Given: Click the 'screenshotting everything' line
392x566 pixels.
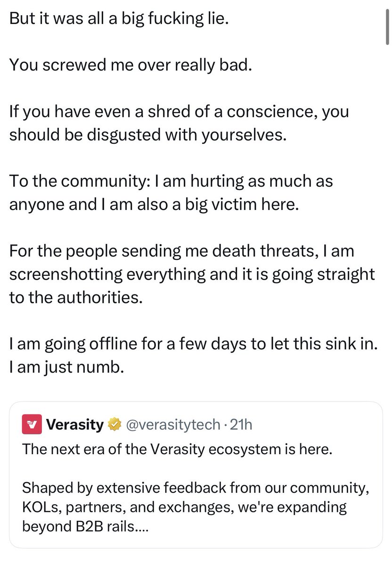Looking at the screenshot, I should (191, 275).
